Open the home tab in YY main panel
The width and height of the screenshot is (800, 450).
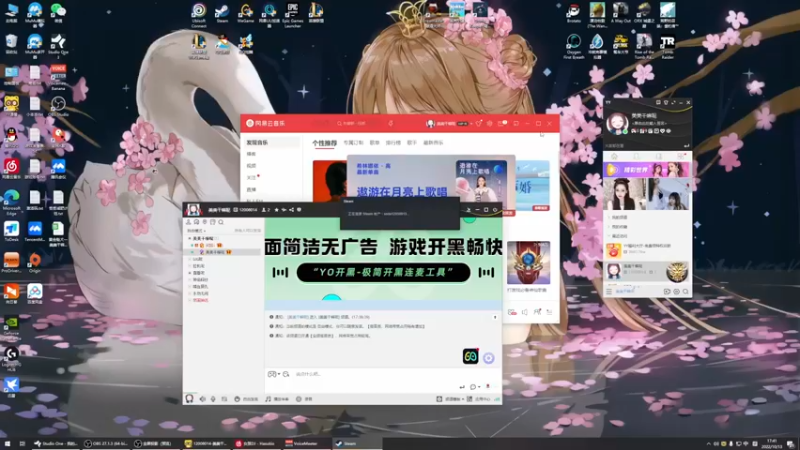[x=614, y=156]
